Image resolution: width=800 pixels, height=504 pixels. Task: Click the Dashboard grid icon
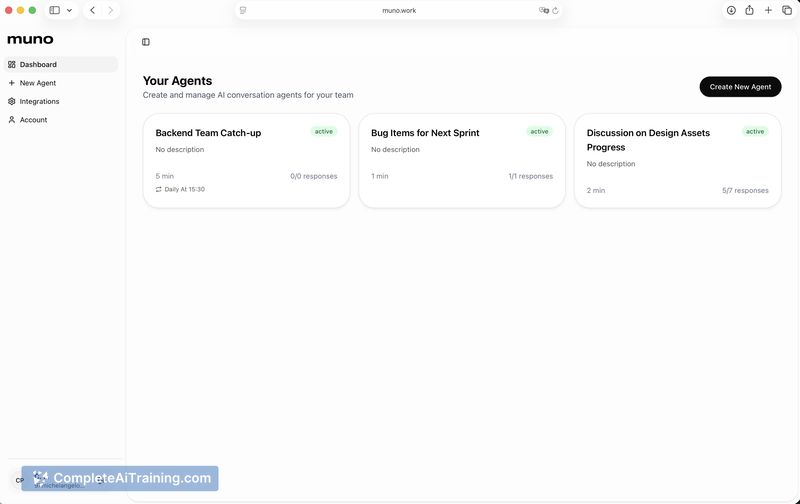click(x=12, y=64)
